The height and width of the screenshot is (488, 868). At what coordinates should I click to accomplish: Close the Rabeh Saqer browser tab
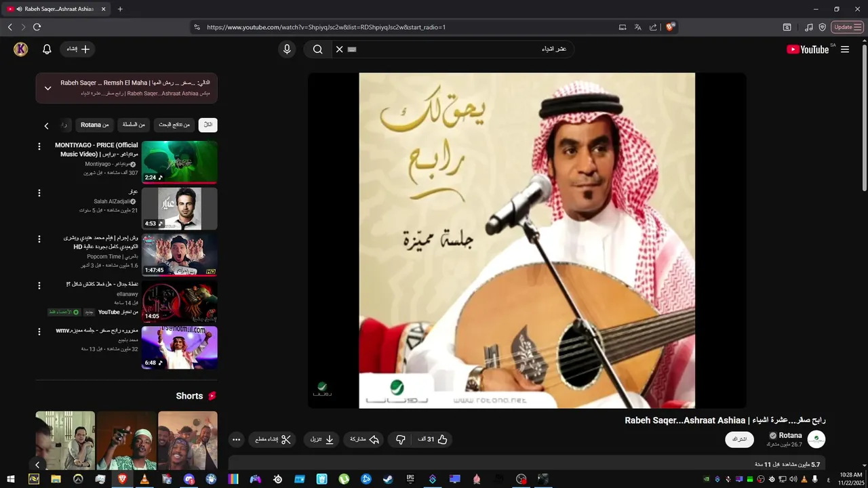[103, 9]
